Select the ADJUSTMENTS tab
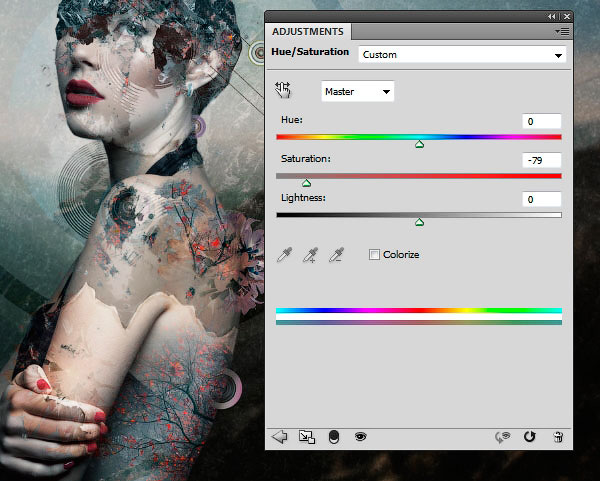600x481 pixels. [x=308, y=31]
